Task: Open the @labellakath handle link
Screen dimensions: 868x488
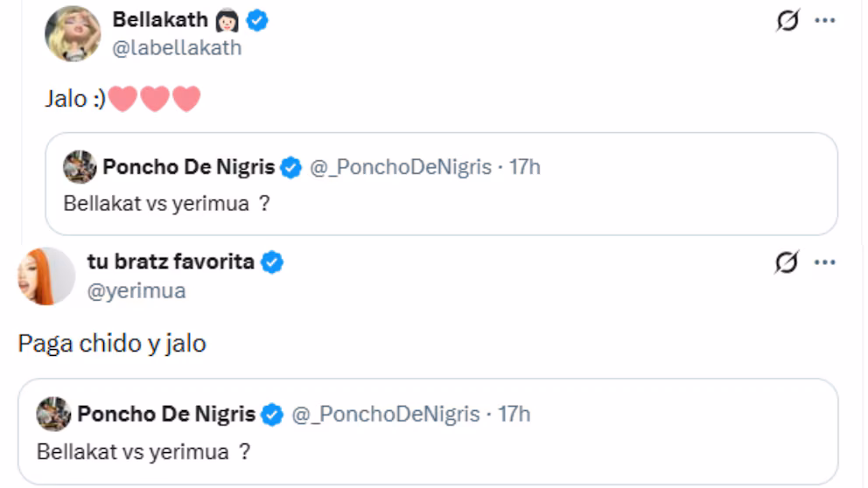Action: coord(177,48)
